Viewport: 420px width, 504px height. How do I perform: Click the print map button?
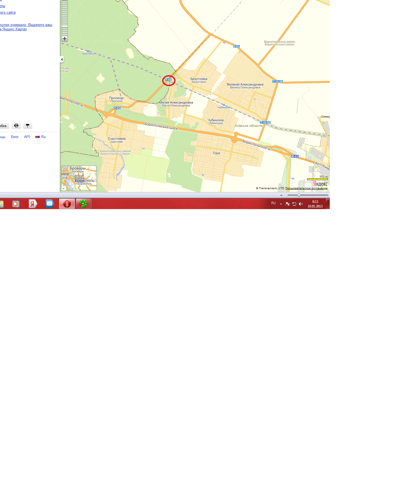point(16,126)
